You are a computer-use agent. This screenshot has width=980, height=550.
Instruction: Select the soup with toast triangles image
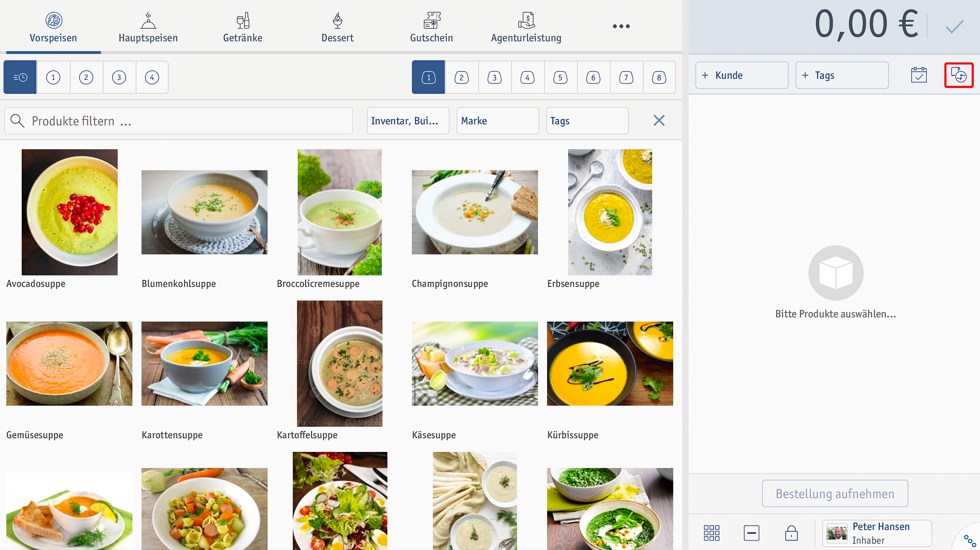[69, 511]
